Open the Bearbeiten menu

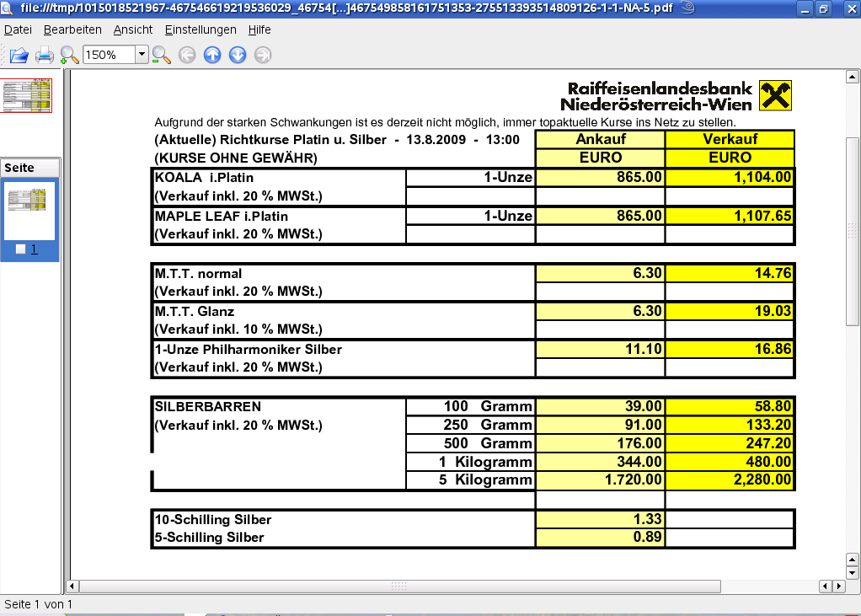72,29
